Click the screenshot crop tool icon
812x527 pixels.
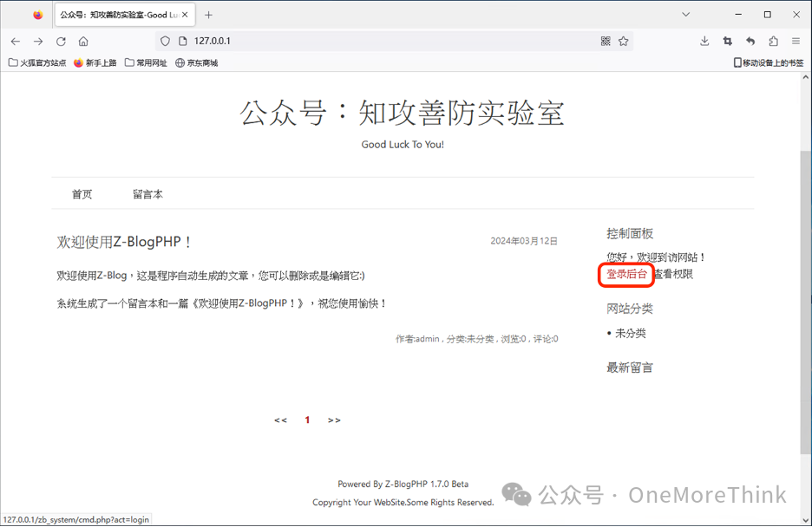(728, 41)
